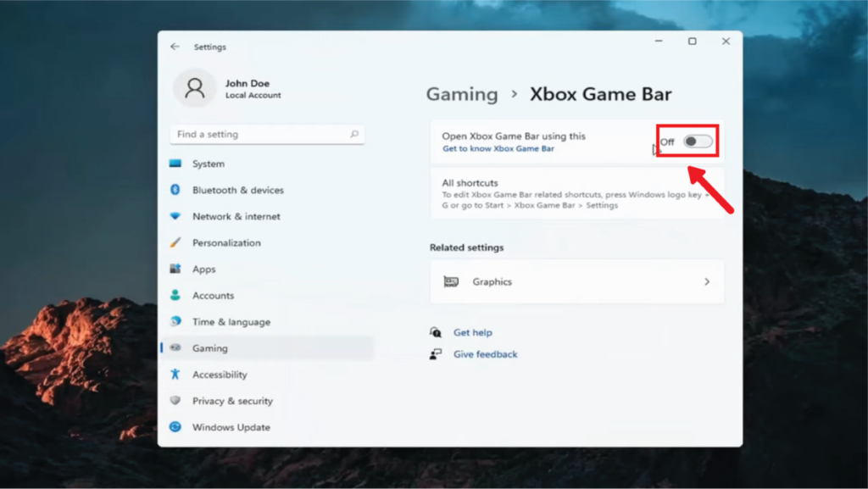The width and height of the screenshot is (868, 489).
Task: Click the All shortcuts heading
Action: [470, 182]
